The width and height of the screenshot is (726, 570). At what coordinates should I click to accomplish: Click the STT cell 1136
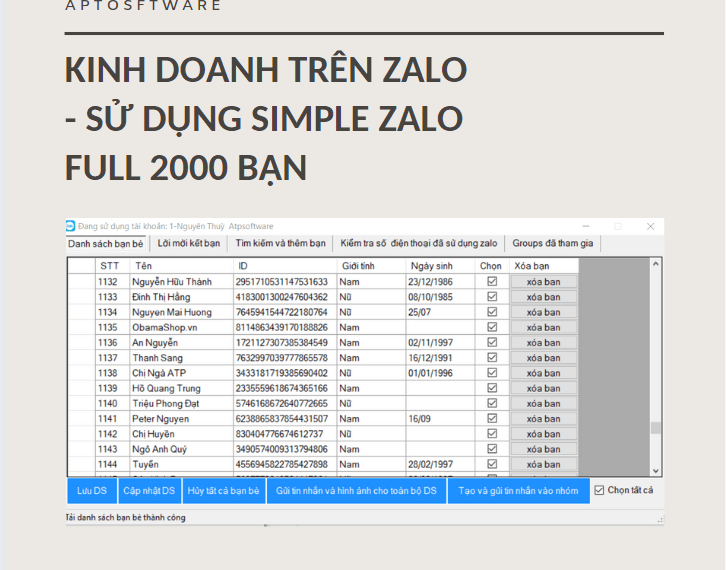click(x=112, y=343)
